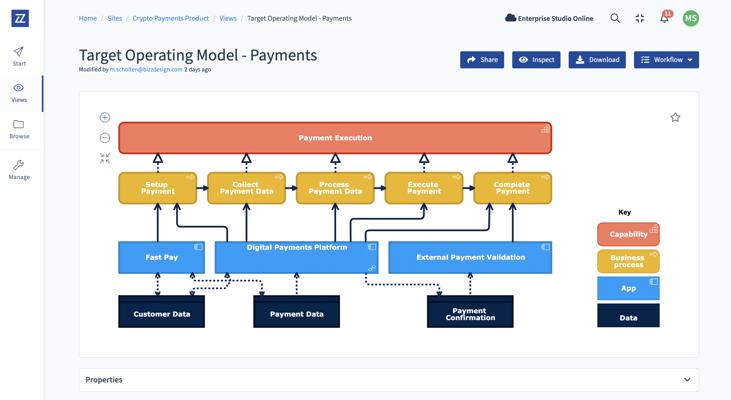Open the notifications bell
The height and width of the screenshot is (400, 731).
pyautogui.click(x=665, y=18)
